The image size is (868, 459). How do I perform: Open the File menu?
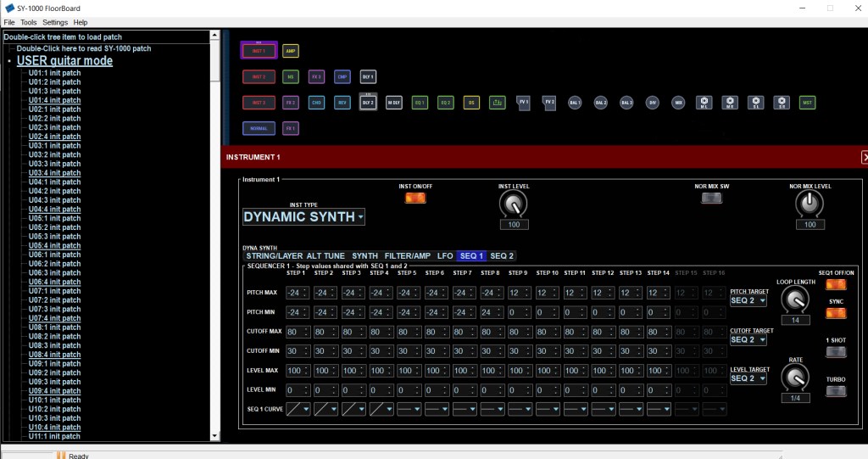9,22
